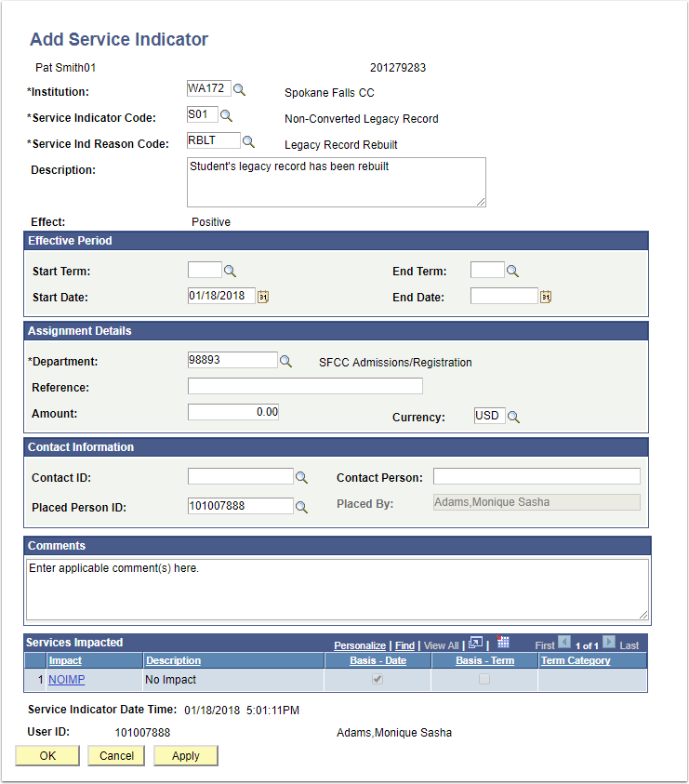Click Reason Code field RBLT
This screenshot has height=784, width=689.
coord(214,140)
